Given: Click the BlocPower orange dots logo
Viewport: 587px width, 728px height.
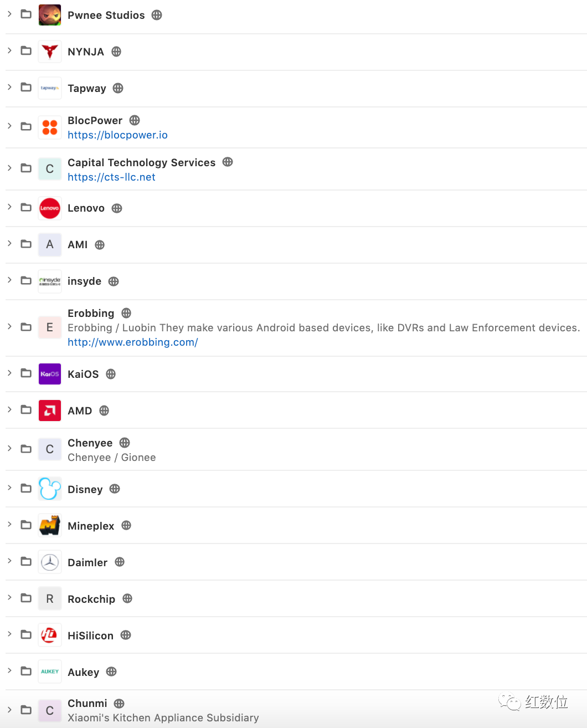Looking at the screenshot, I should coord(50,127).
